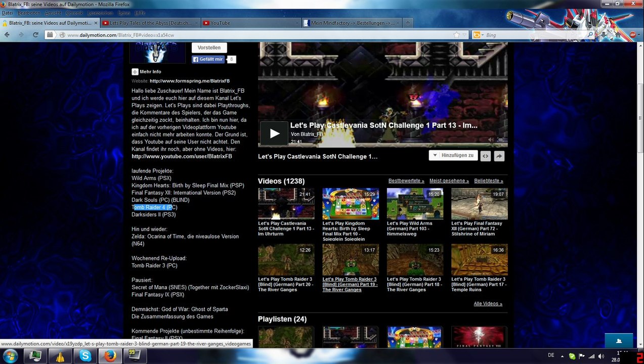This screenshot has height=364, width=644.
Task: Bookmark page with star icon
Action: [x=457, y=35]
